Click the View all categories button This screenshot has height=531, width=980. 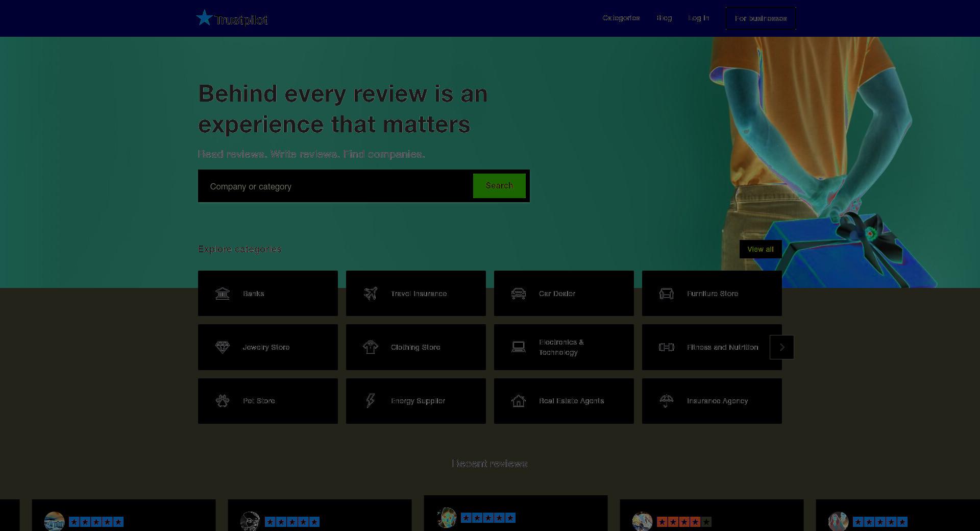761,249
